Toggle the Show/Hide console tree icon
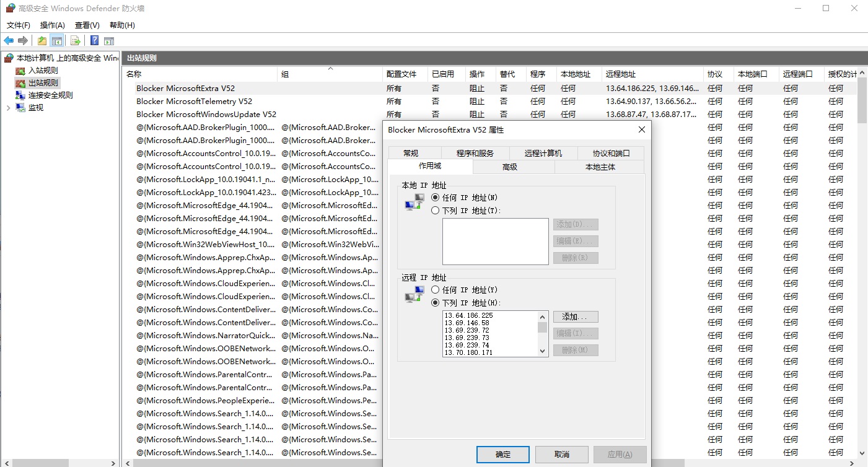The image size is (868, 467). click(56, 41)
